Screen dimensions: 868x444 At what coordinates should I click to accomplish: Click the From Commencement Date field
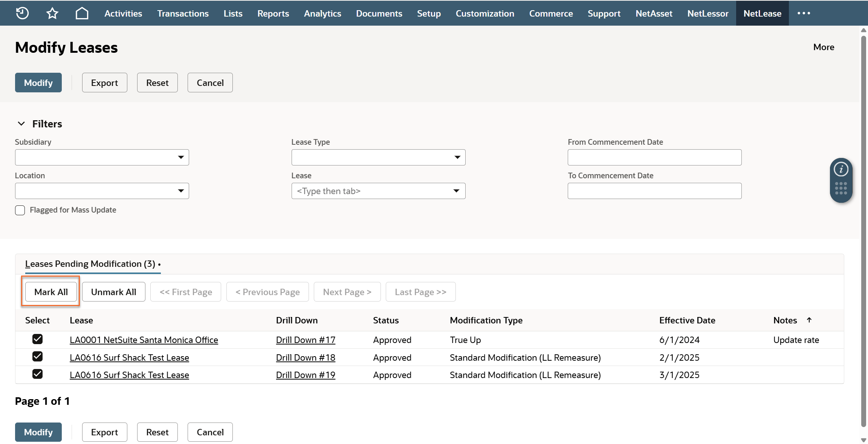point(654,157)
